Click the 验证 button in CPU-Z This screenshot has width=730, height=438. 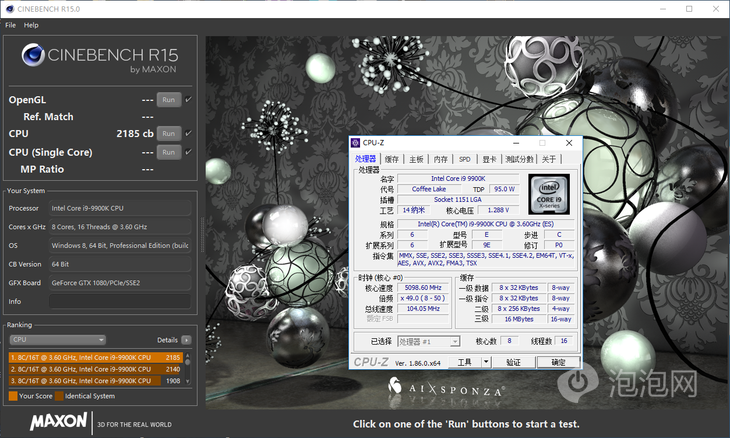click(x=514, y=362)
